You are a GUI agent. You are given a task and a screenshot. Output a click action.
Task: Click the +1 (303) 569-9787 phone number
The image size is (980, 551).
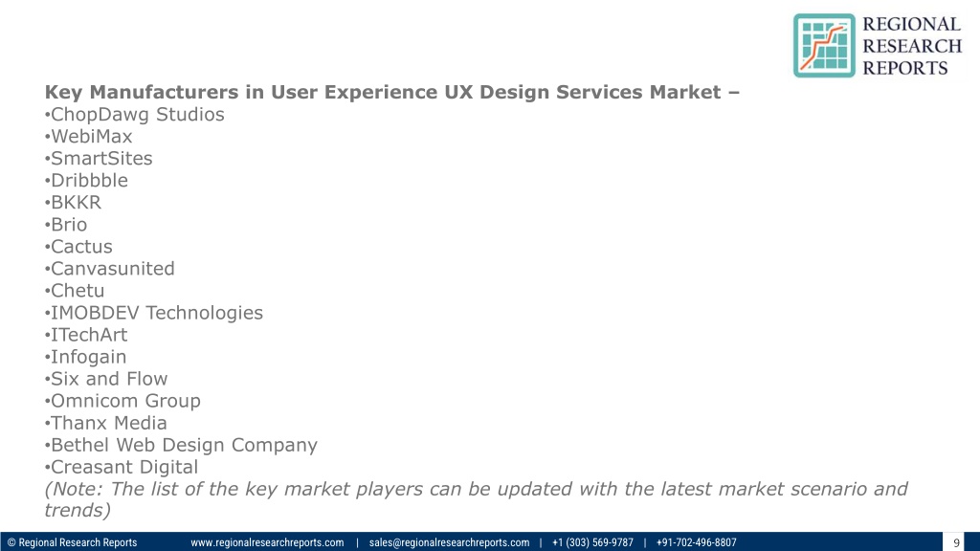pos(592,542)
